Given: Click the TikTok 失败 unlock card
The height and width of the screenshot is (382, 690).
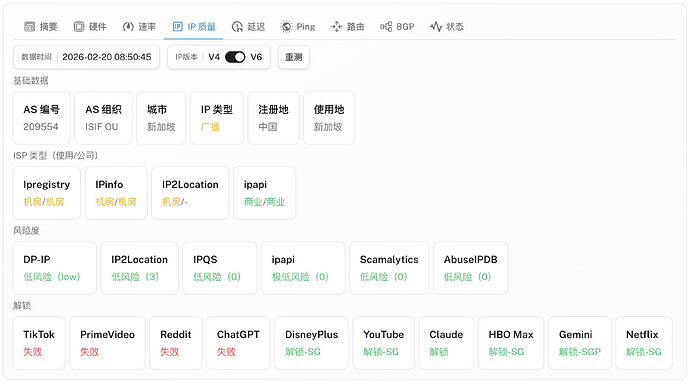Looking at the screenshot, I should [39, 343].
